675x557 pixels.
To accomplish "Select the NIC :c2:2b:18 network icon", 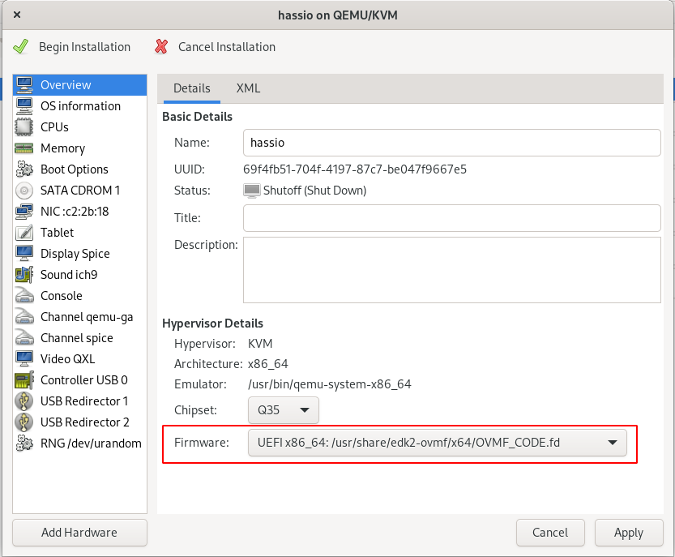I will [x=24, y=211].
